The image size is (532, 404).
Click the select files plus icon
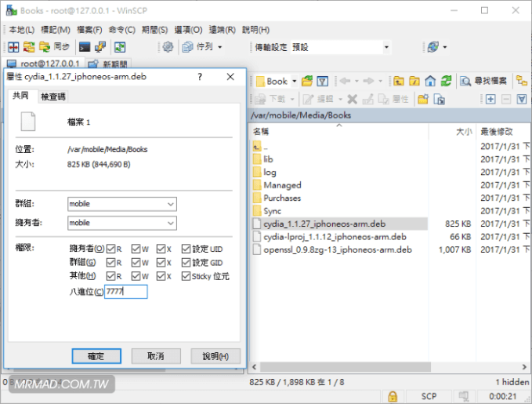click(x=490, y=99)
